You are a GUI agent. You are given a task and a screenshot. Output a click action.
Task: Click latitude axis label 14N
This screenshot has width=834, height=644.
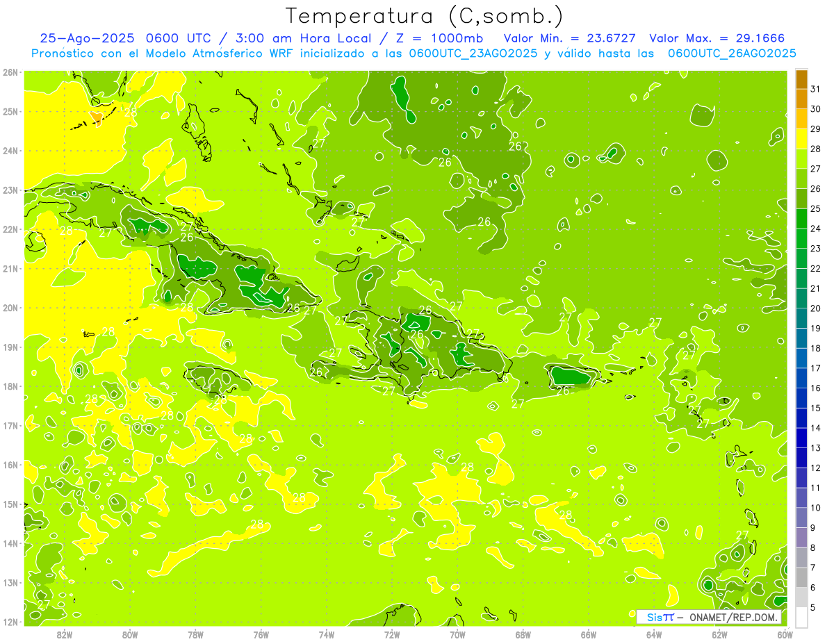pyautogui.click(x=10, y=543)
